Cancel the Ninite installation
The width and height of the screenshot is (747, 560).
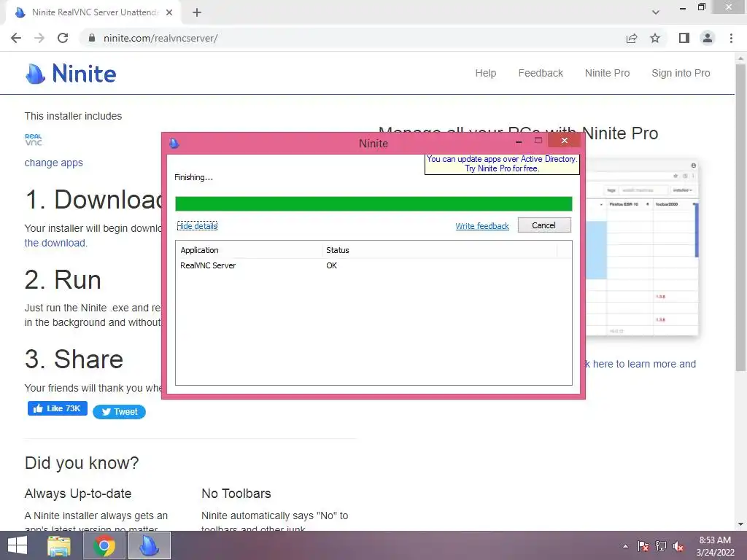tap(544, 225)
